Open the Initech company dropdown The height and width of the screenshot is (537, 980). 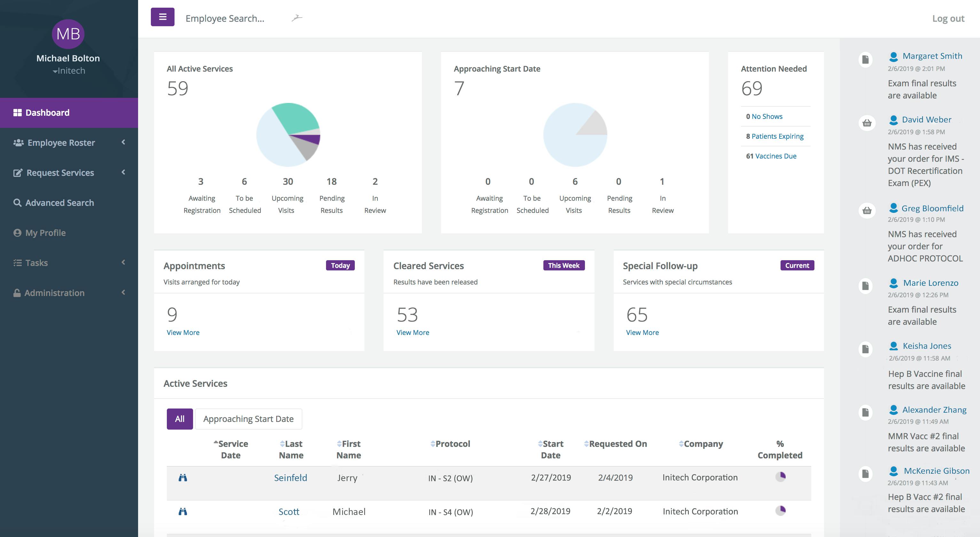coord(69,71)
